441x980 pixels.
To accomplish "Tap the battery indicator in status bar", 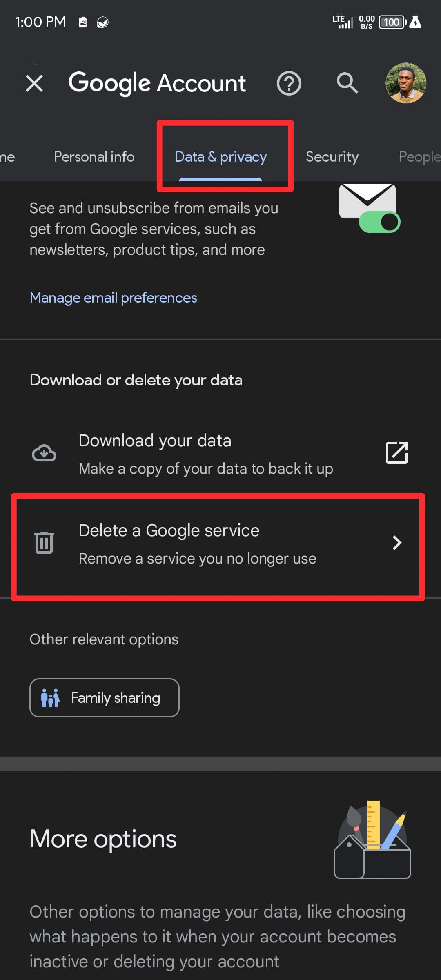I will [x=392, y=22].
